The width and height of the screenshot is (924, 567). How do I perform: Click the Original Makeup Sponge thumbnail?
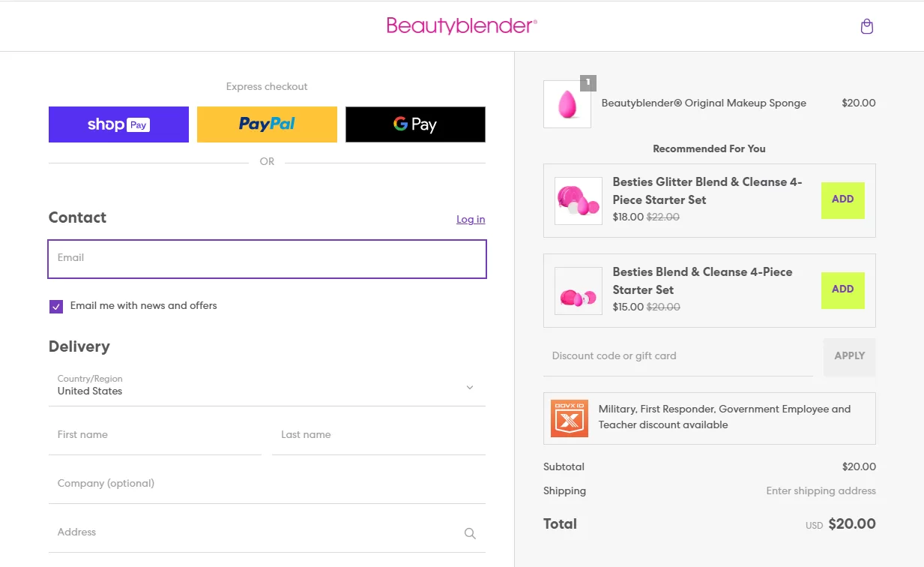click(x=567, y=104)
